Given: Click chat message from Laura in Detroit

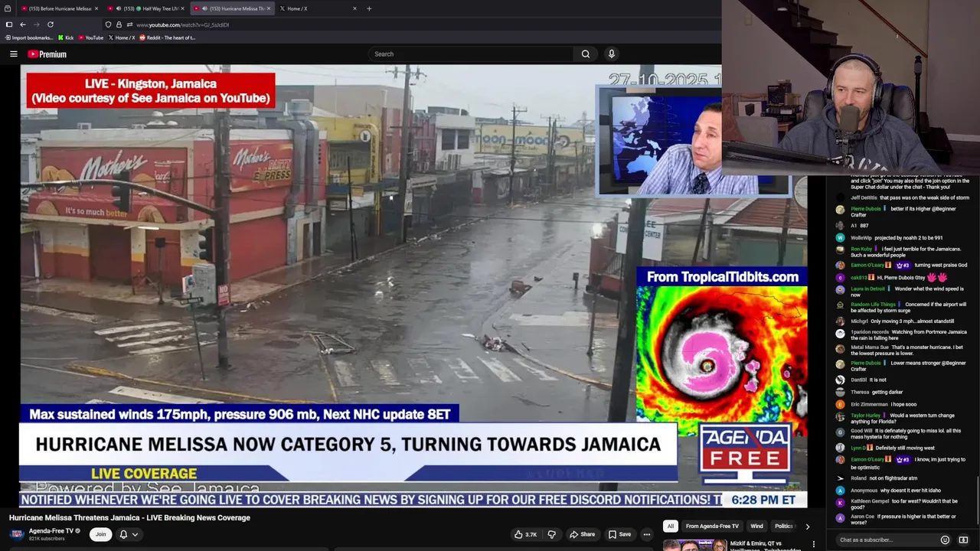Looking at the screenshot, I should pos(903,292).
